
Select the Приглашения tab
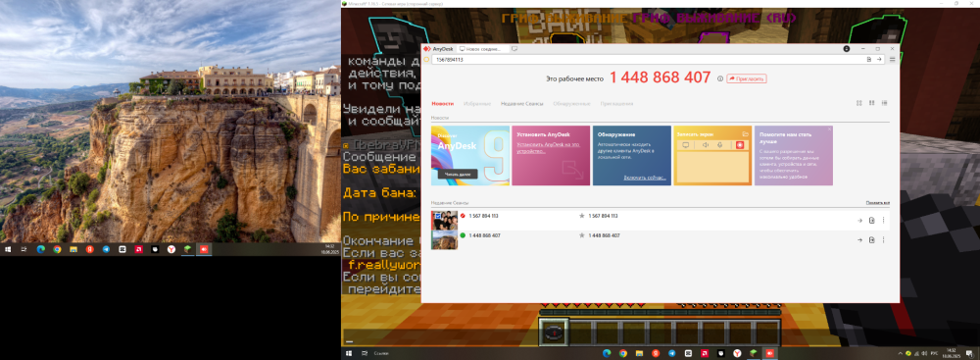tap(616, 103)
